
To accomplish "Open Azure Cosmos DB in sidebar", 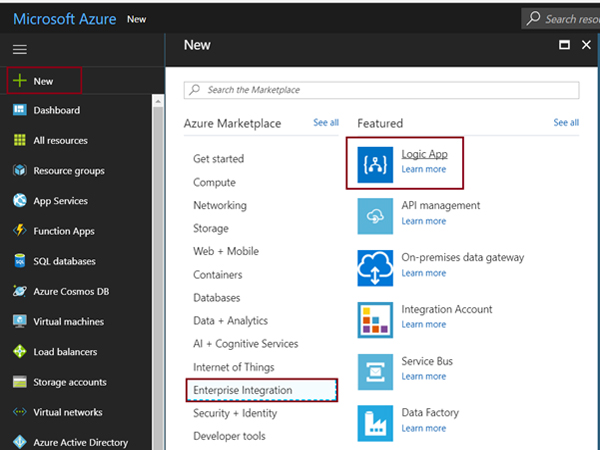I will (x=68, y=291).
